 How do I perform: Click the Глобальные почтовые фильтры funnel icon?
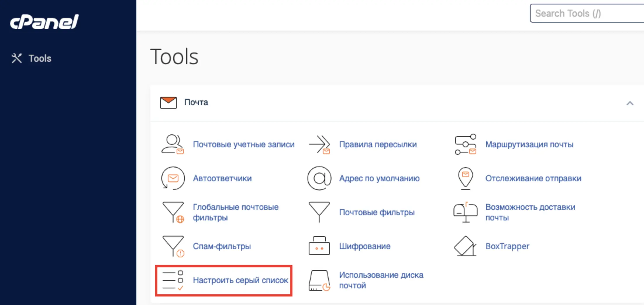click(x=173, y=212)
